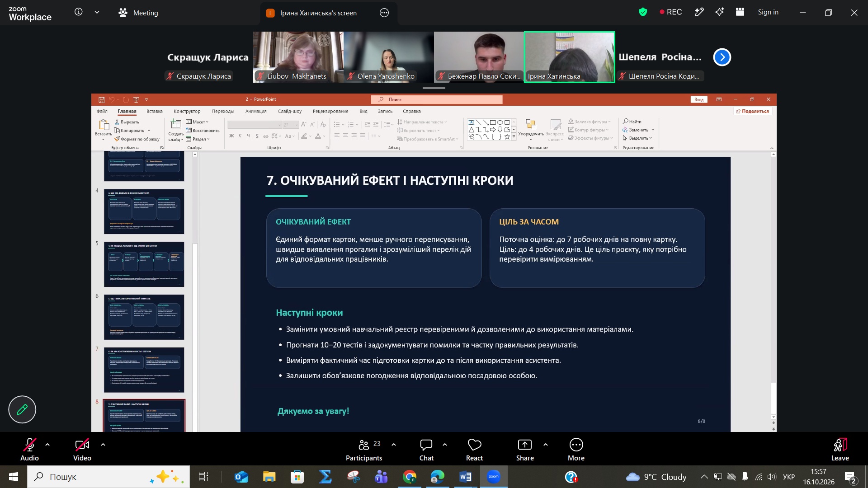This screenshot has height=488, width=868.
Task: Show hidden system tray icons
Action: point(704,477)
